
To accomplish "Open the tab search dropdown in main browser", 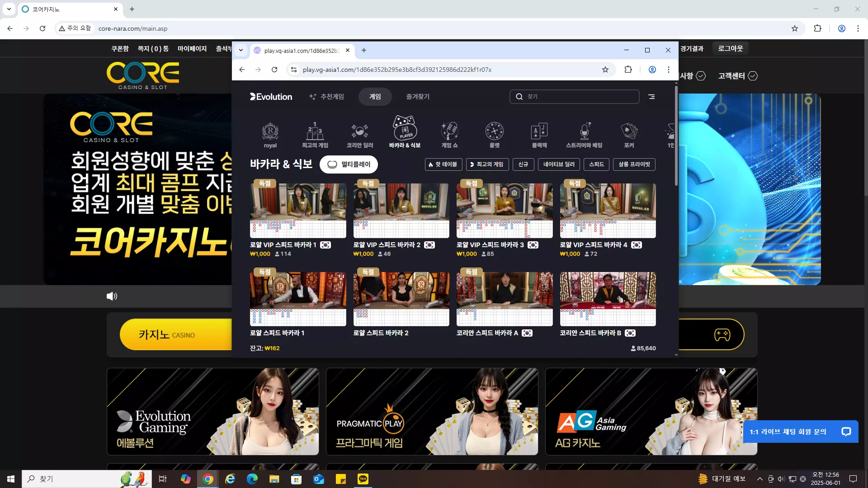I will coord(9,9).
